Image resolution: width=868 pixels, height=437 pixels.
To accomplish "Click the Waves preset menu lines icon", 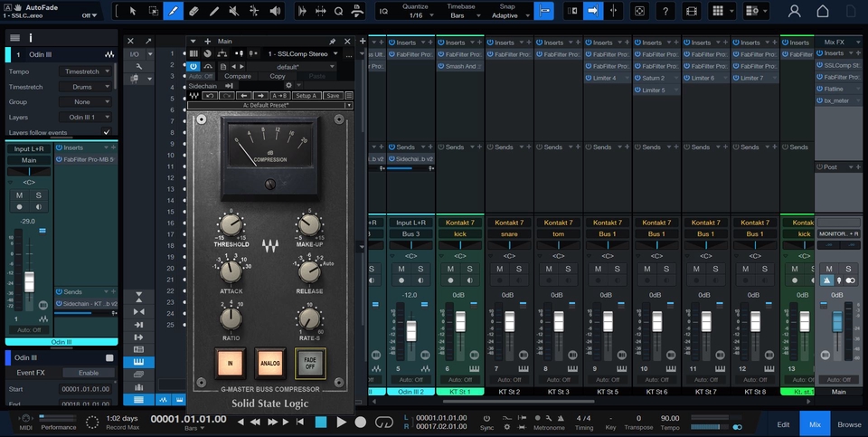I will pos(349,96).
